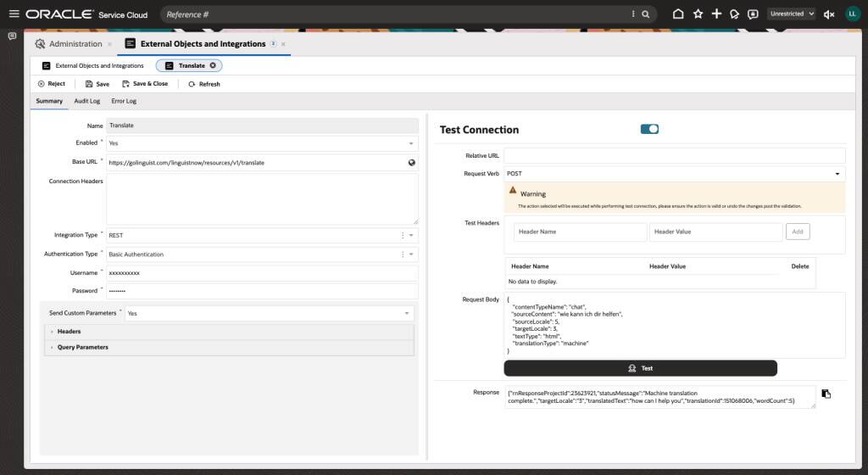Click Save & Close
The width and height of the screenshot is (868, 475).
pos(144,84)
